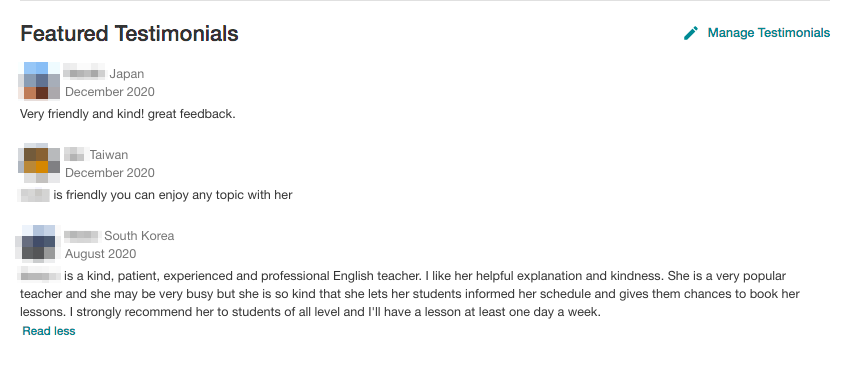Viewport: 847px width, 371px height.
Task: Click the August 2020 date
Action: [x=100, y=254]
